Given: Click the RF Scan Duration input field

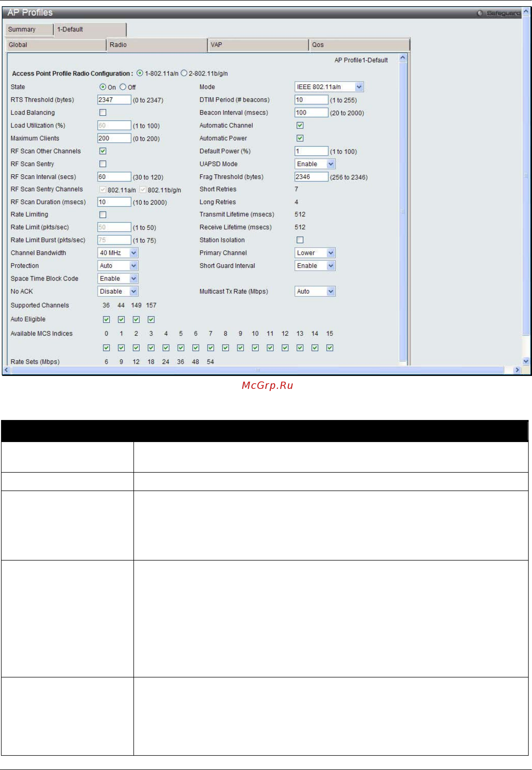Looking at the screenshot, I should pos(114,202).
